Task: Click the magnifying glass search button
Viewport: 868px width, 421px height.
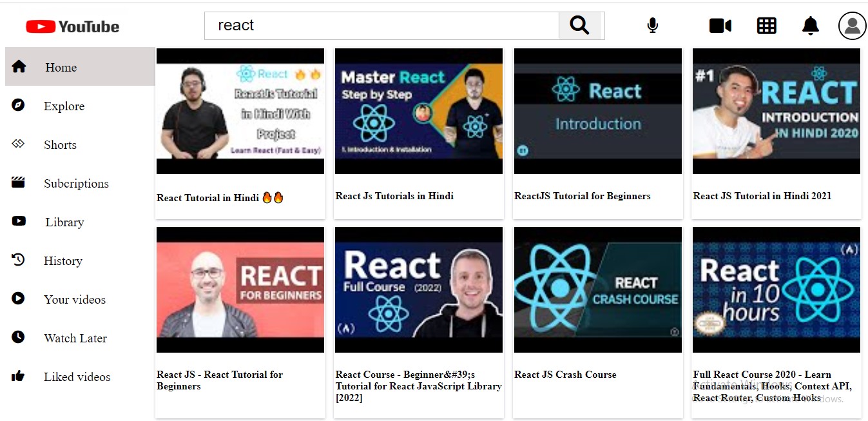Action: 580,26
